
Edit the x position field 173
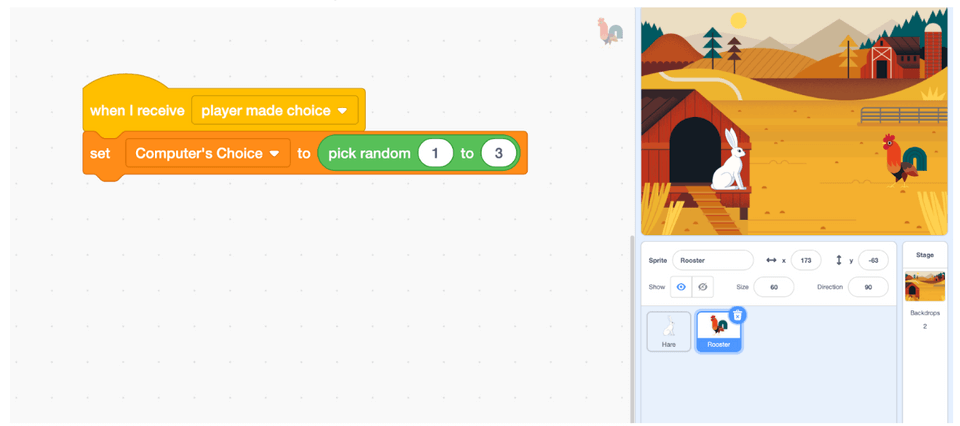806,260
